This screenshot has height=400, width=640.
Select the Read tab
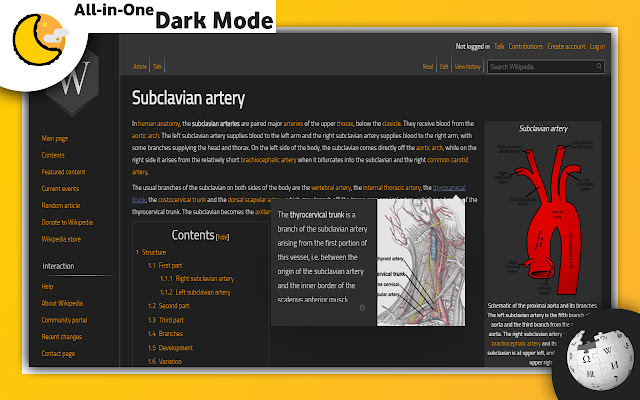coord(428,67)
